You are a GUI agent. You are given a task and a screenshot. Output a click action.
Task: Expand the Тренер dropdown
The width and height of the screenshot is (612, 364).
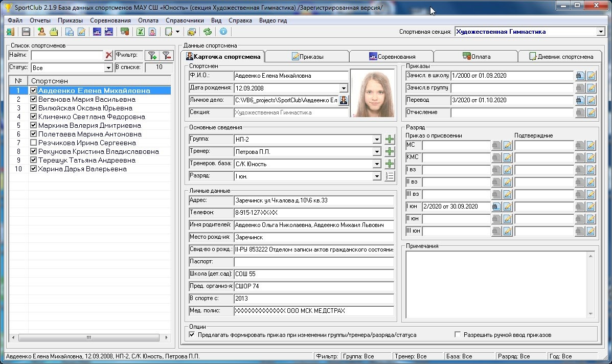tap(377, 152)
